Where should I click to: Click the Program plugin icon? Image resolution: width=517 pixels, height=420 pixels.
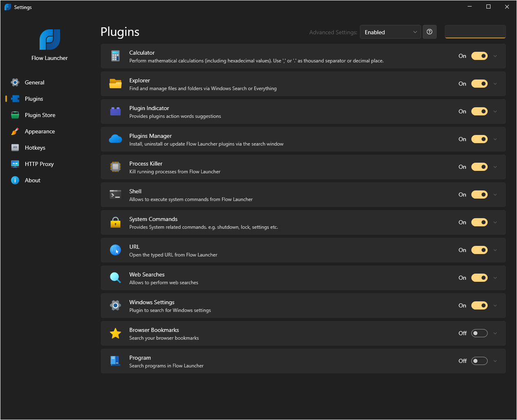pos(115,361)
